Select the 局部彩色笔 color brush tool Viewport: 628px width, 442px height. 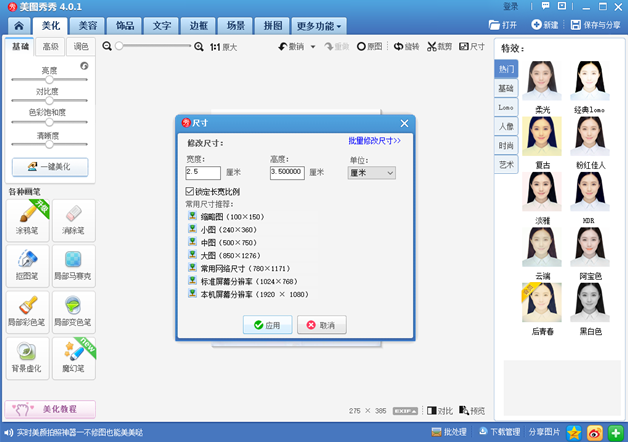coord(28,312)
